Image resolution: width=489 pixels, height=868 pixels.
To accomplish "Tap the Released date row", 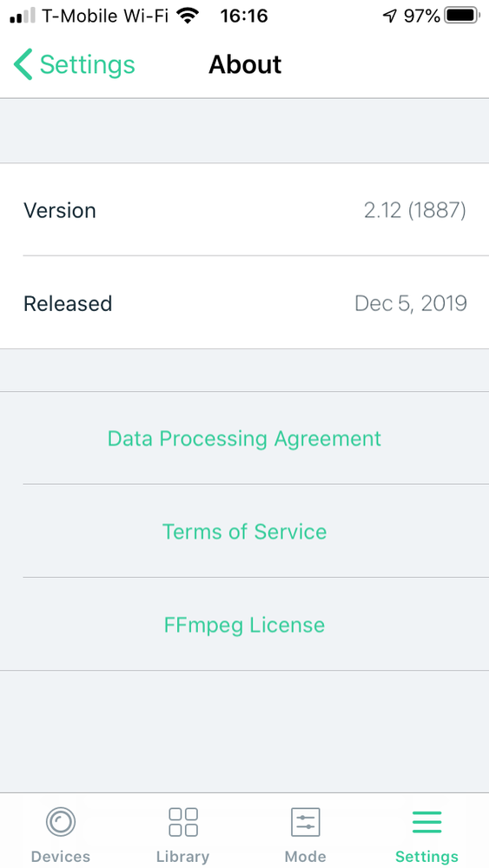I will point(245,303).
